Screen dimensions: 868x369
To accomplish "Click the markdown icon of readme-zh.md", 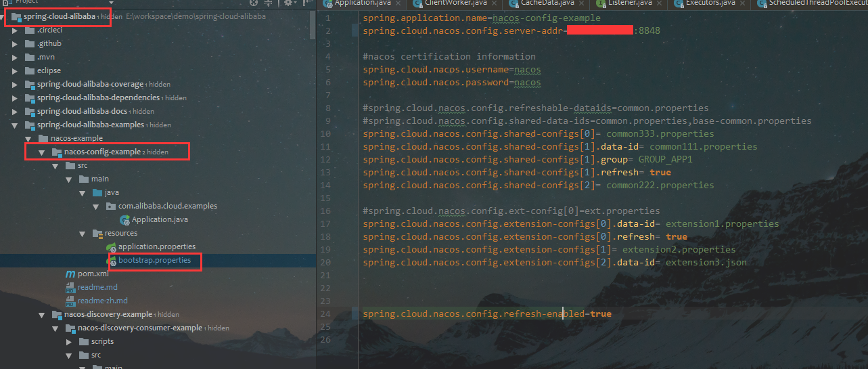I will point(70,301).
